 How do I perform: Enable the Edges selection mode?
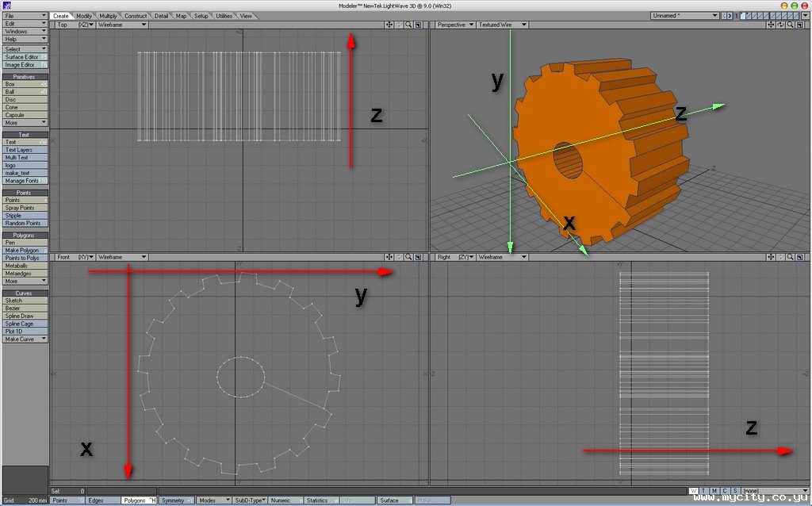click(x=102, y=500)
